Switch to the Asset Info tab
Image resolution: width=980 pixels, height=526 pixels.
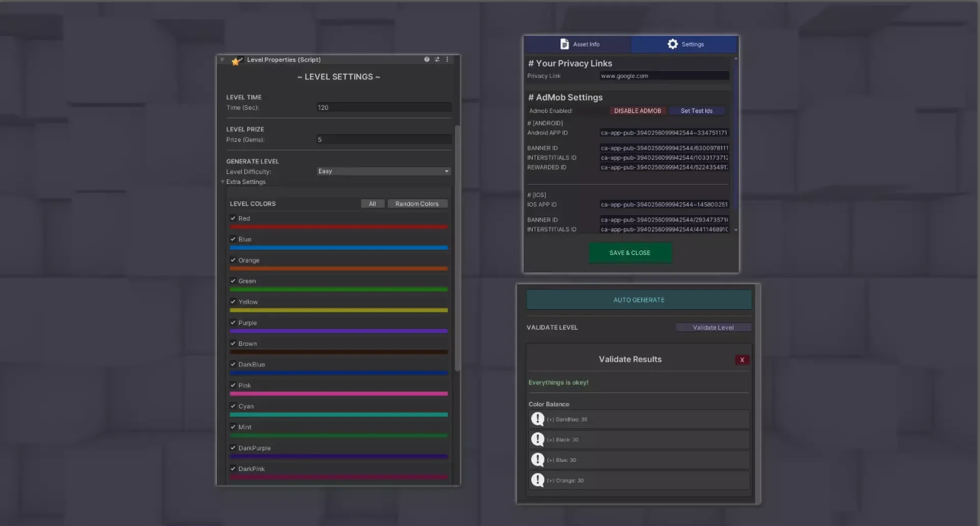(x=577, y=44)
